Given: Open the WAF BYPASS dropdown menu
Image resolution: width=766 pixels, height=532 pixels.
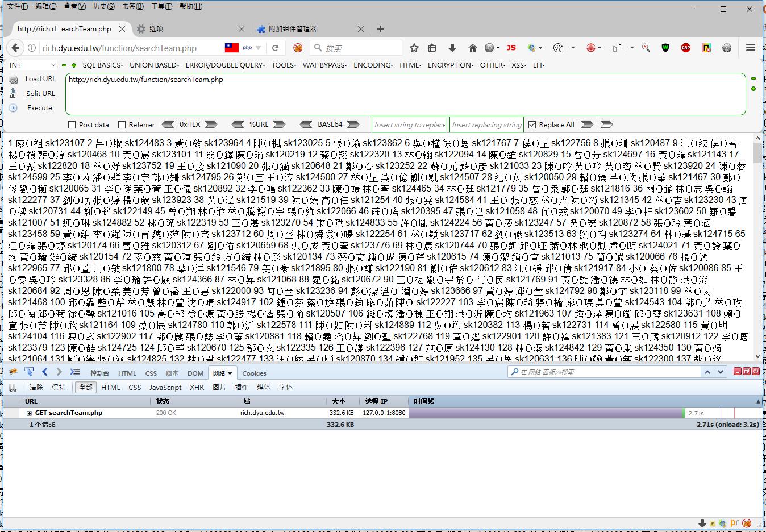Looking at the screenshot, I should pyautogui.click(x=325, y=65).
